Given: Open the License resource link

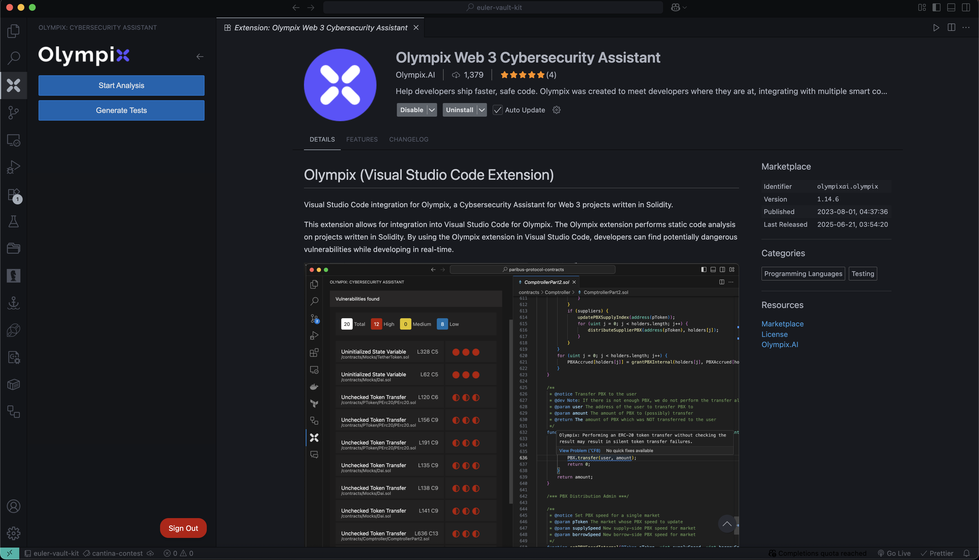Looking at the screenshot, I should click(x=774, y=334).
